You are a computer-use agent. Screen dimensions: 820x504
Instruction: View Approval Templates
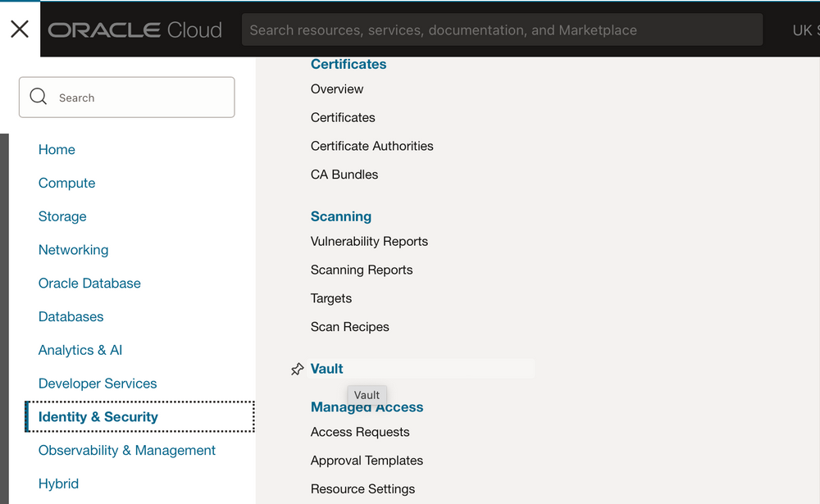click(367, 461)
